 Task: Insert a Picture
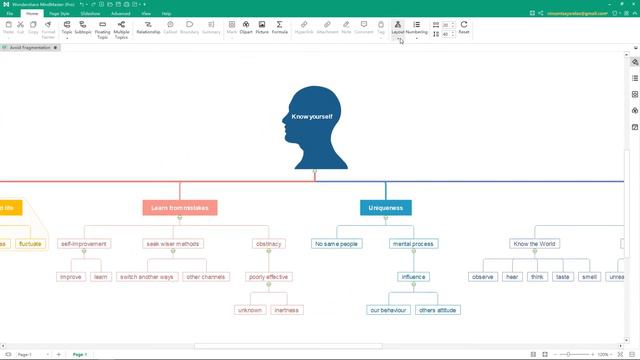[262, 27]
